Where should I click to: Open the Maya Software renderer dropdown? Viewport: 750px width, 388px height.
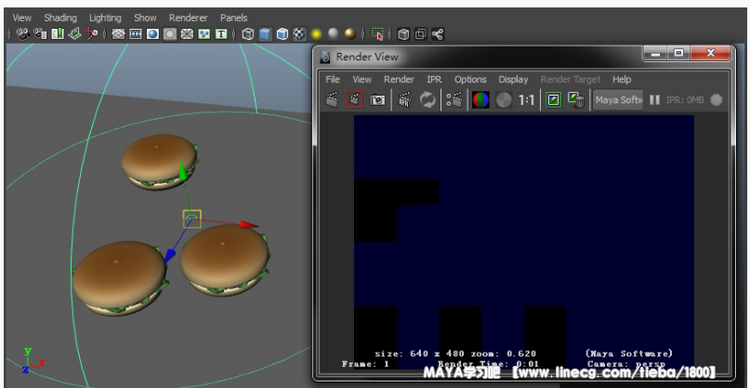618,100
